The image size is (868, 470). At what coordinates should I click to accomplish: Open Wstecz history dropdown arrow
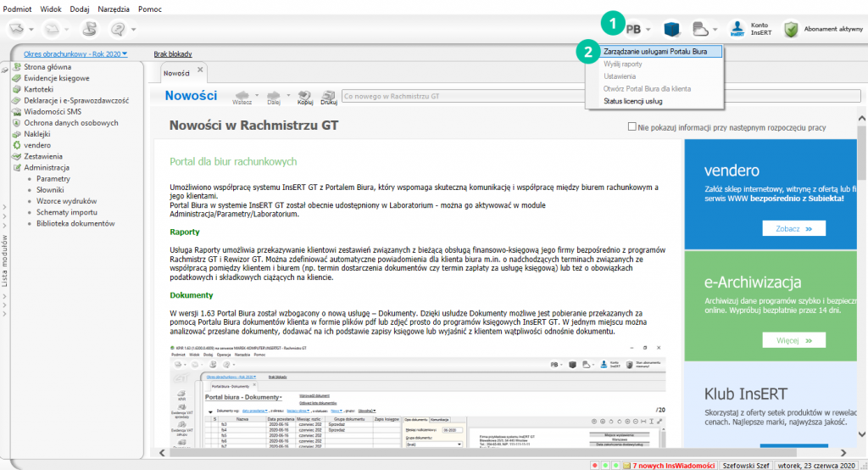coord(257,95)
